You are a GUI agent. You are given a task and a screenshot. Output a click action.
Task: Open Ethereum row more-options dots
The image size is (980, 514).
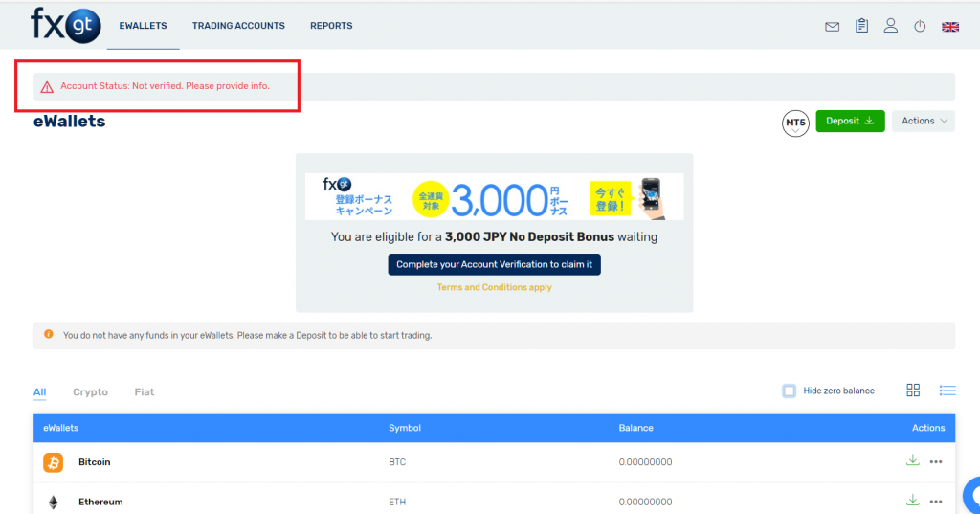[x=936, y=502]
